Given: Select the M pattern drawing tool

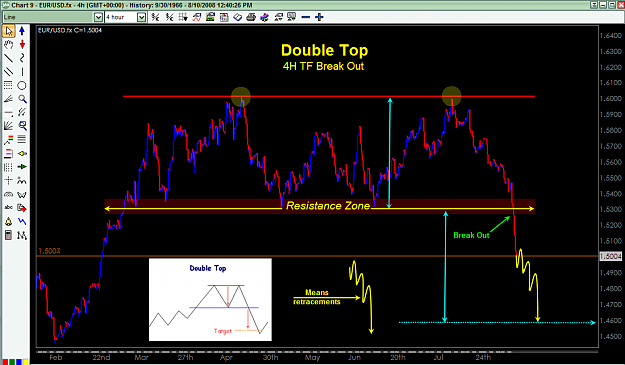Looking at the screenshot, I should [22, 235].
